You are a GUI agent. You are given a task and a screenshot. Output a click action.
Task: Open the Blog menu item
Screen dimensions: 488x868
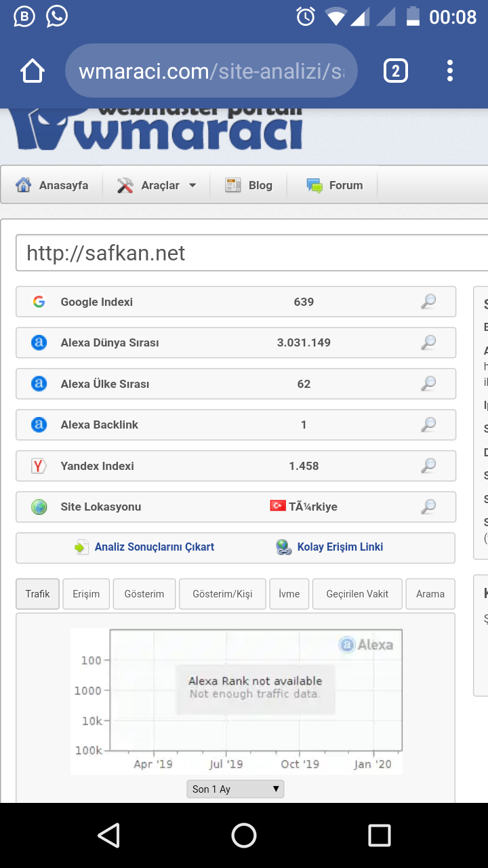tap(249, 185)
